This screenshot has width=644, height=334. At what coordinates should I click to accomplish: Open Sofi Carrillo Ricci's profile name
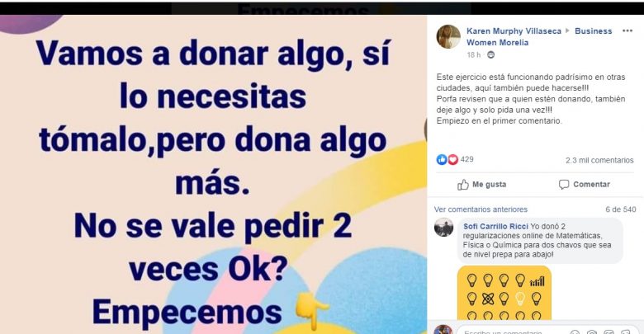pyautogui.click(x=495, y=227)
